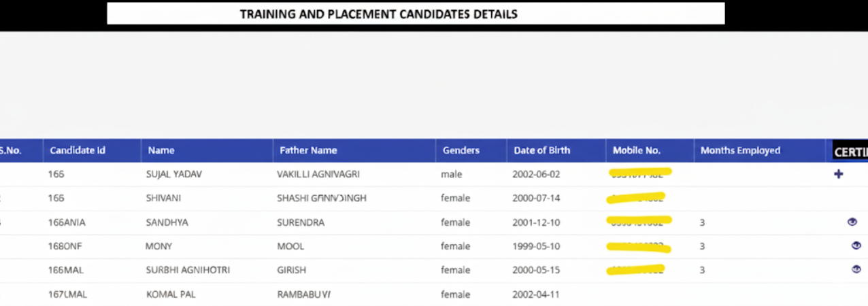Screen dimensions: 868x306
Task: Click the Name column header
Action: 161,150
